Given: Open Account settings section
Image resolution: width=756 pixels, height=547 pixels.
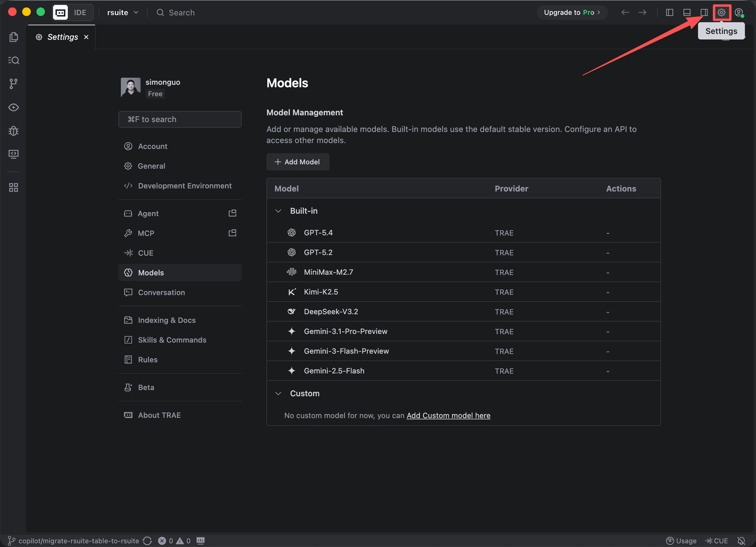Looking at the screenshot, I should tap(180, 146).
